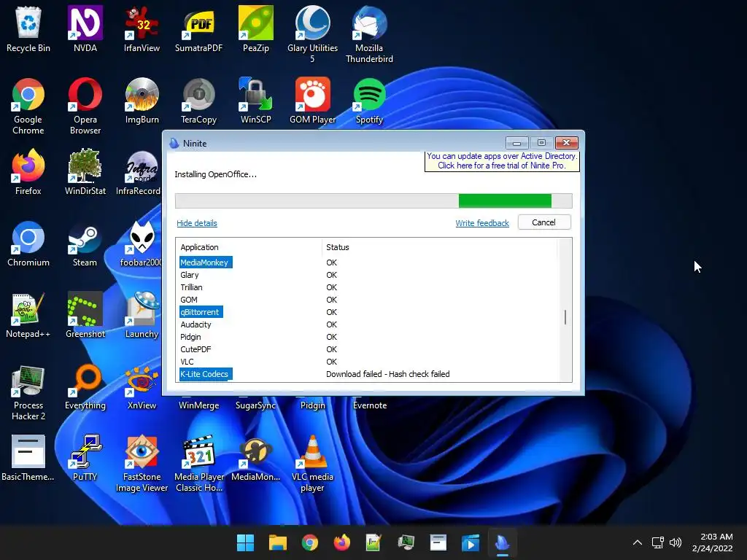Select the qBittorrent row in the list
Viewport: 747px width, 560px height.
coord(367,312)
